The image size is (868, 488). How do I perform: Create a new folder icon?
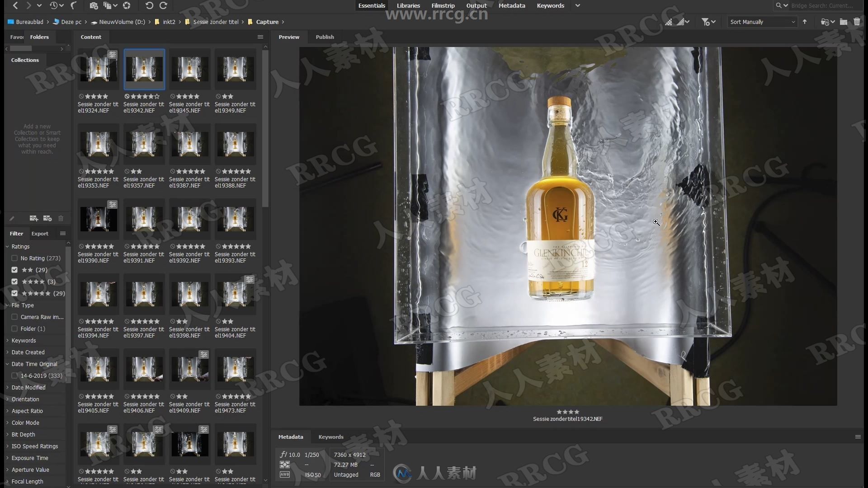click(844, 22)
